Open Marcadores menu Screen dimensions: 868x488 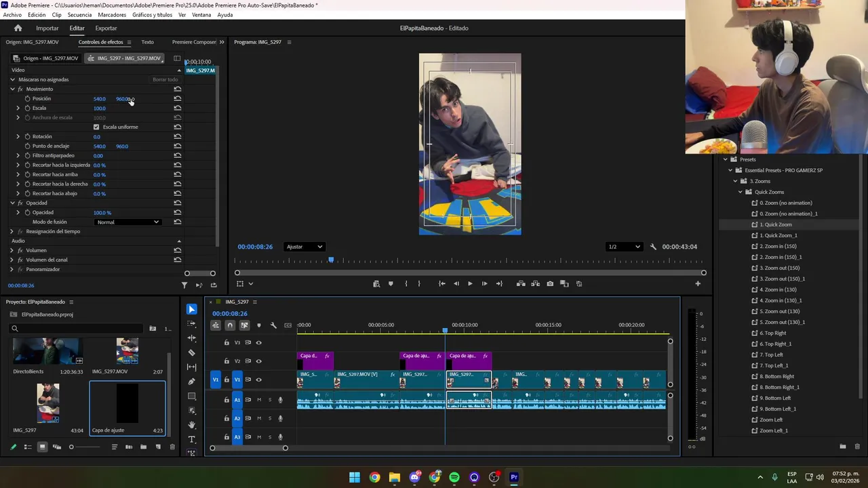(x=112, y=15)
